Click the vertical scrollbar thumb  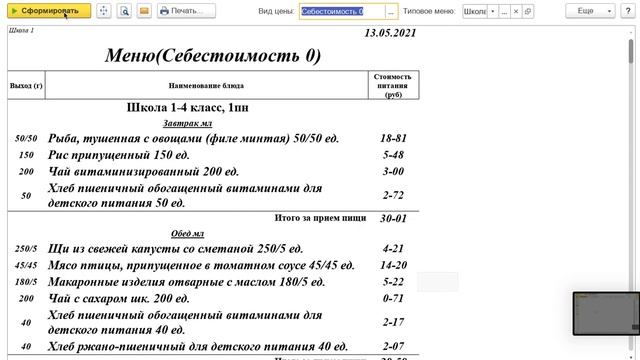631,51
